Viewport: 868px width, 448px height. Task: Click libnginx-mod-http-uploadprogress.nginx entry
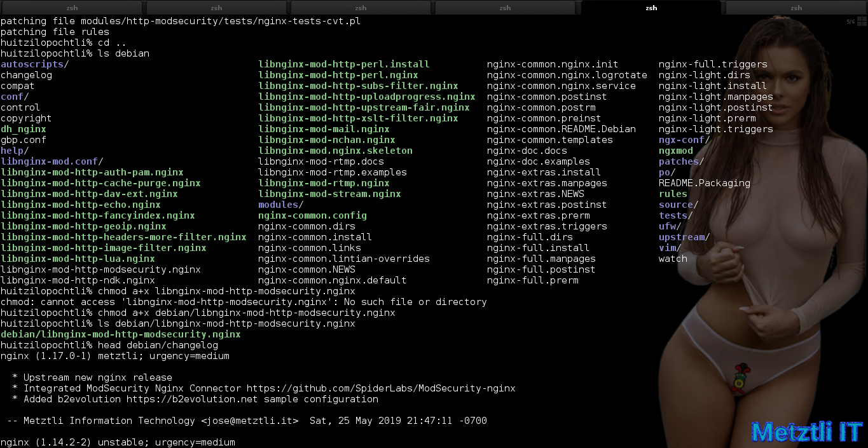(x=367, y=97)
